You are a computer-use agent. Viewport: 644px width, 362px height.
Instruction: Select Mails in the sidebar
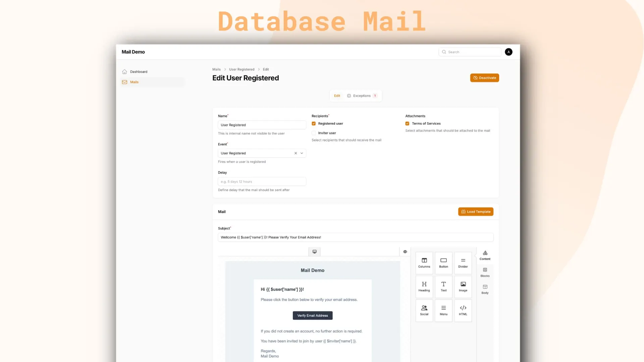point(134,82)
